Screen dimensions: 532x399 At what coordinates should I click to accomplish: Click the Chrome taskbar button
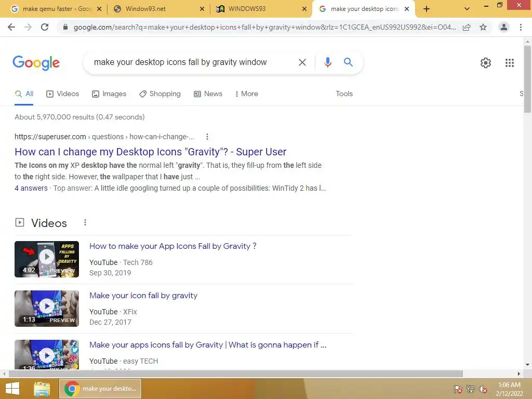[x=100, y=389]
